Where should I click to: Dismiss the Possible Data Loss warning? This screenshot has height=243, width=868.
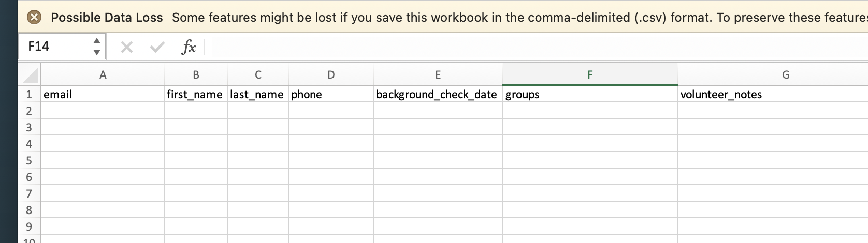click(x=34, y=18)
